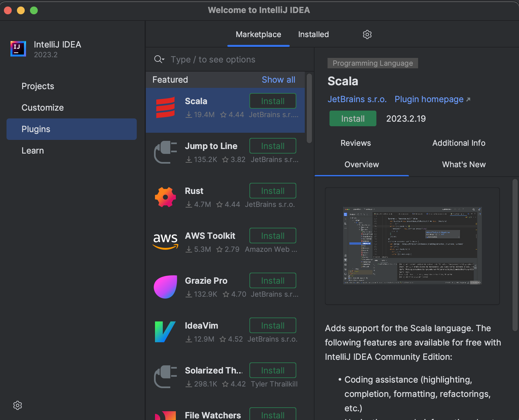The height and width of the screenshot is (420, 519).
Task: Click the Jump to Line plug icon
Action: (165, 152)
